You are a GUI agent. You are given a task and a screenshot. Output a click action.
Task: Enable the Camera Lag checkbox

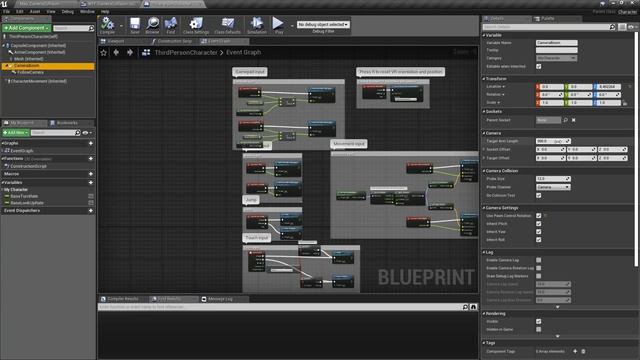click(x=539, y=260)
